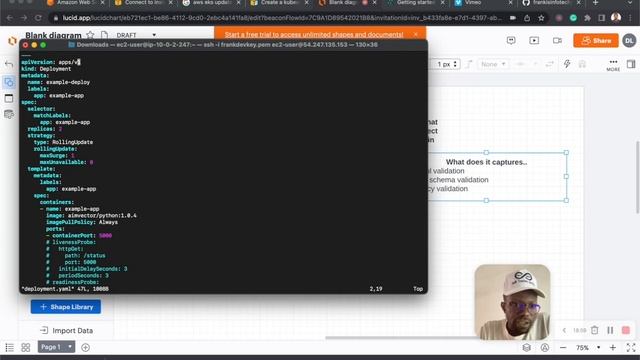Start presentation mode with the play icon
The width and height of the screenshot is (640, 360).
pyautogui.click(x=534, y=40)
